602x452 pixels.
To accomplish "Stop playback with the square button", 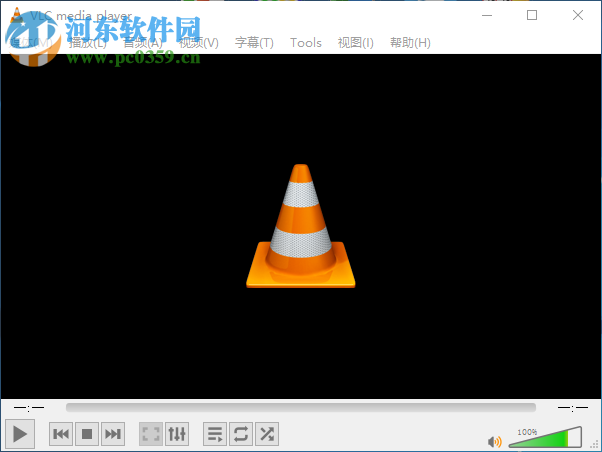I will pos(87,434).
